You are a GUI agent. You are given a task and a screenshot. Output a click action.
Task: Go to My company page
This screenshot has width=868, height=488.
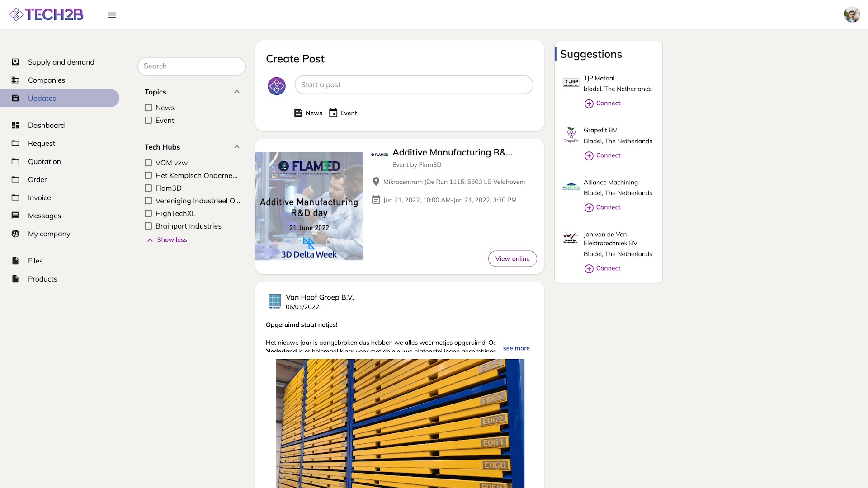point(49,234)
